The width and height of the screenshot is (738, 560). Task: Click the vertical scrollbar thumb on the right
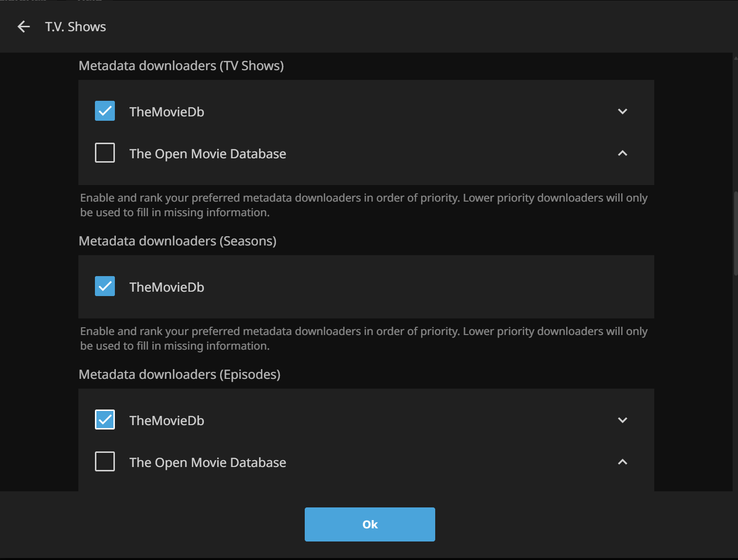(x=736, y=234)
